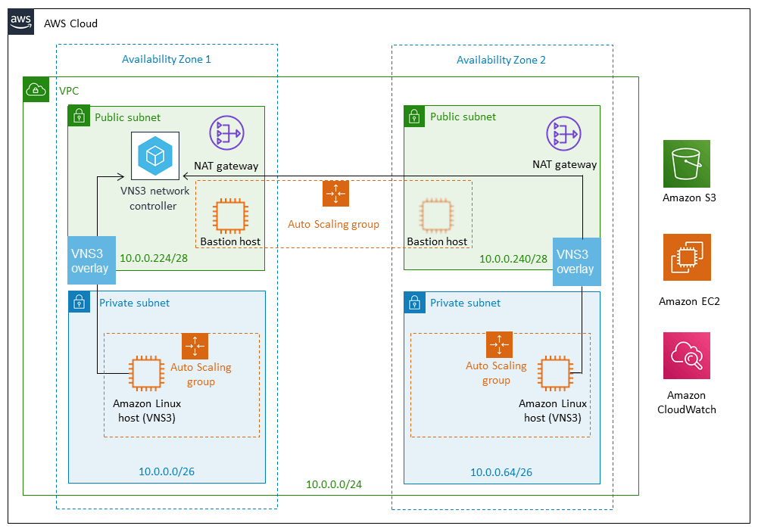Screen dimensions: 758x532
Task: Select Amazon Linux host icon in Zone 2
Action: tap(556, 374)
